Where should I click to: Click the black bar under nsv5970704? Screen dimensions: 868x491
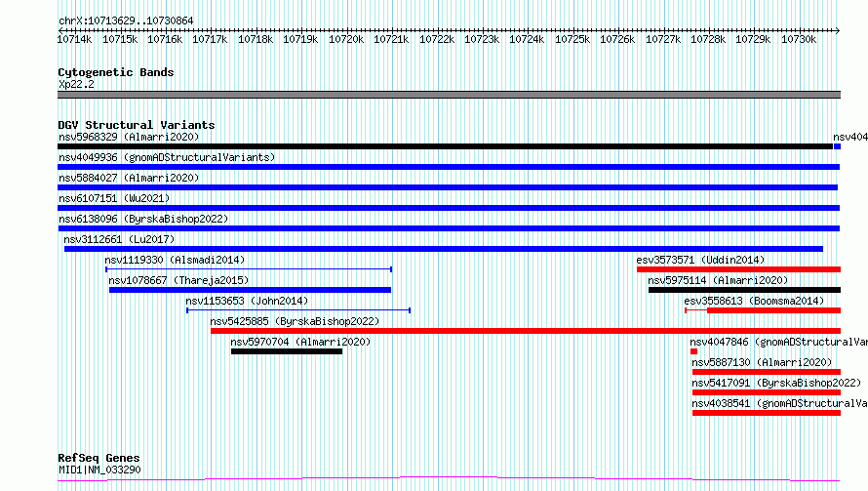(x=287, y=351)
